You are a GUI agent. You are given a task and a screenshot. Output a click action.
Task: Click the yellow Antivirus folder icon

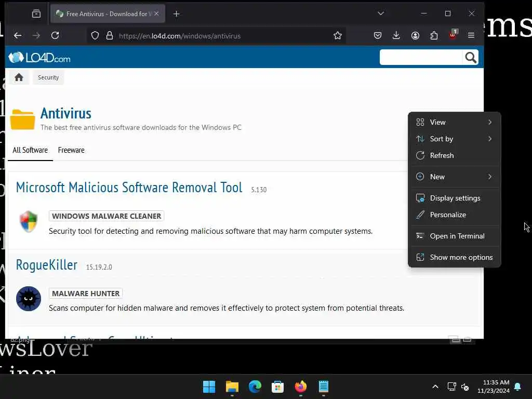pos(22,119)
